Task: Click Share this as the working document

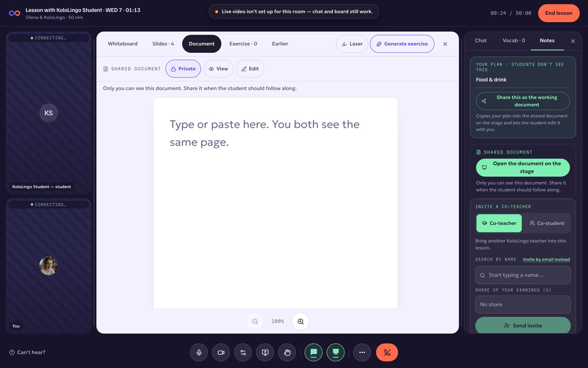Action: pyautogui.click(x=523, y=101)
